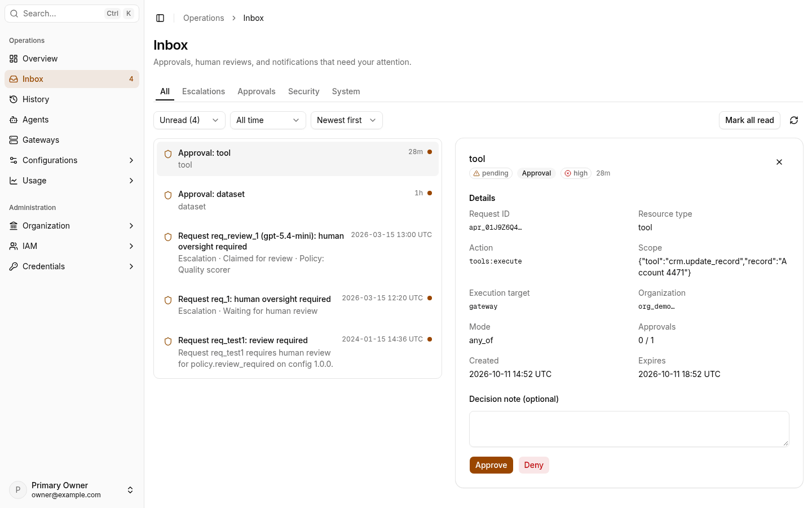This screenshot has width=812, height=508.
Task: Click Mark all read button
Action: click(x=749, y=120)
